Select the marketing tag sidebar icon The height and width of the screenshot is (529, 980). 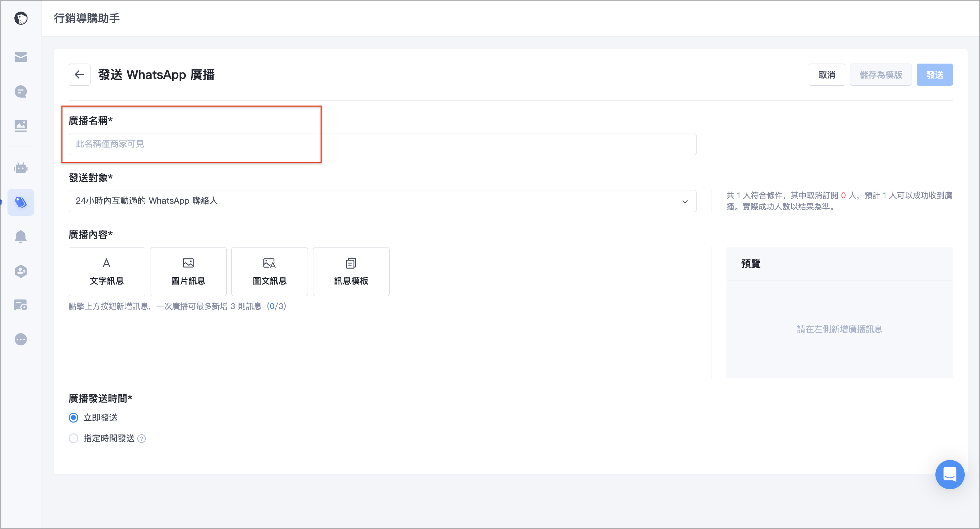[x=21, y=202]
